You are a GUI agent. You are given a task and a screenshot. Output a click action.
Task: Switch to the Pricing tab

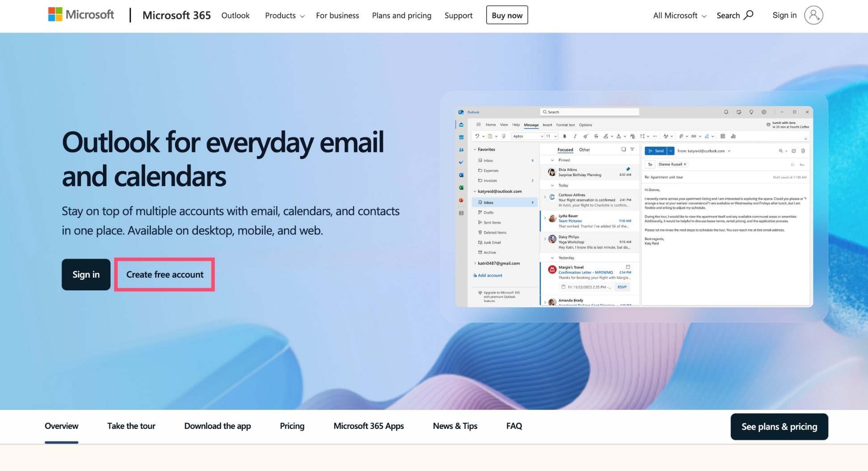(292, 426)
